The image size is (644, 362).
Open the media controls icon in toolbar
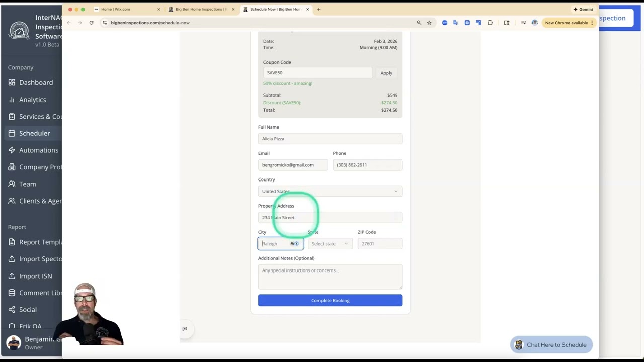click(x=524, y=23)
